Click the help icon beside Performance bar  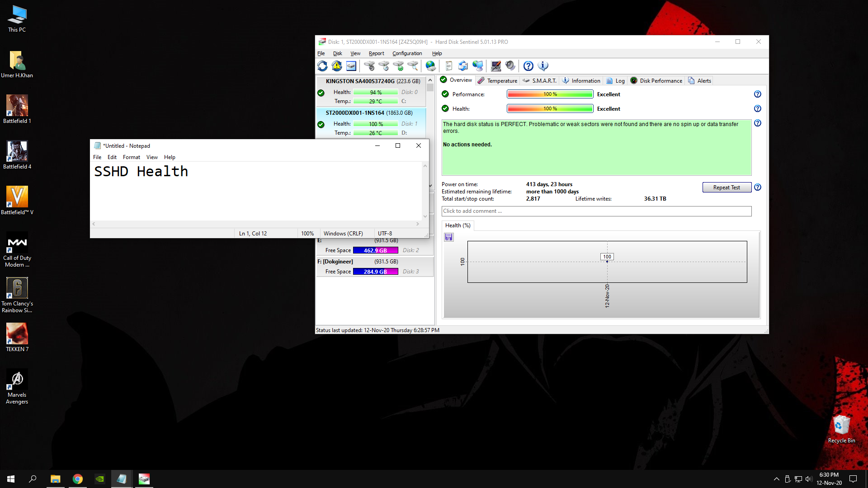pyautogui.click(x=758, y=94)
